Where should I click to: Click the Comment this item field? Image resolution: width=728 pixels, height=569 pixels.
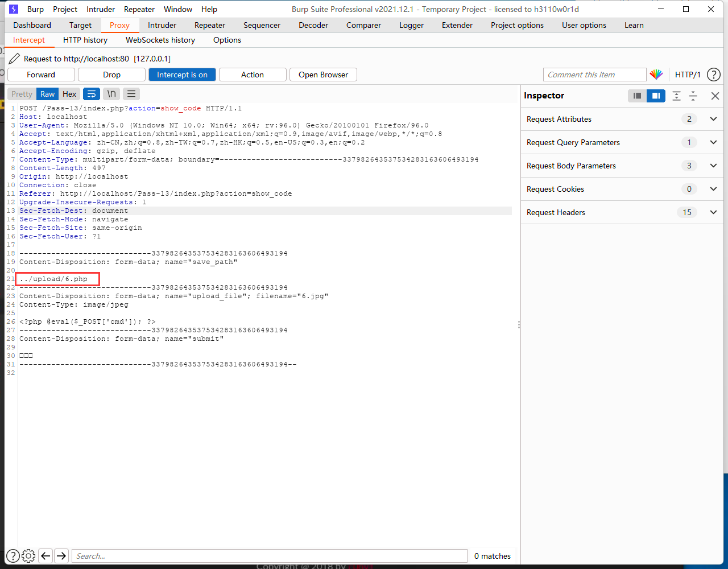click(x=595, y=75)
